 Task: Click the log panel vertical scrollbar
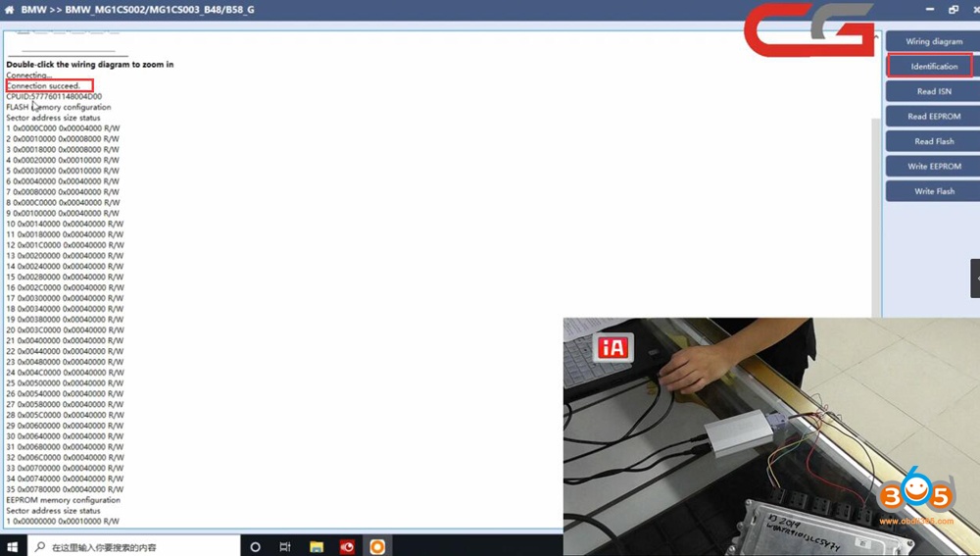(x=875, y=216)
